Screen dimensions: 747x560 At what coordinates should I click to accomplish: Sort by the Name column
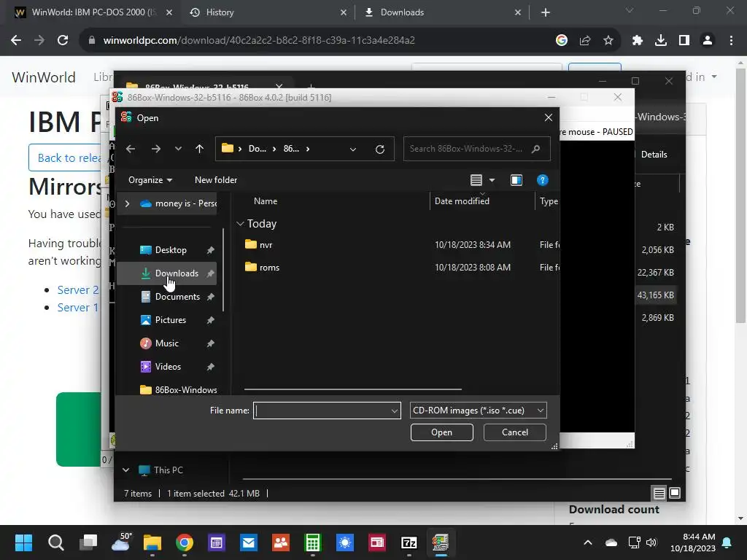(x=266, y=201)
